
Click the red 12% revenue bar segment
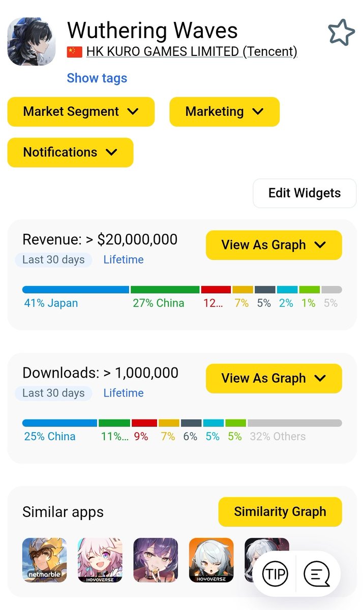click(216, 290)
